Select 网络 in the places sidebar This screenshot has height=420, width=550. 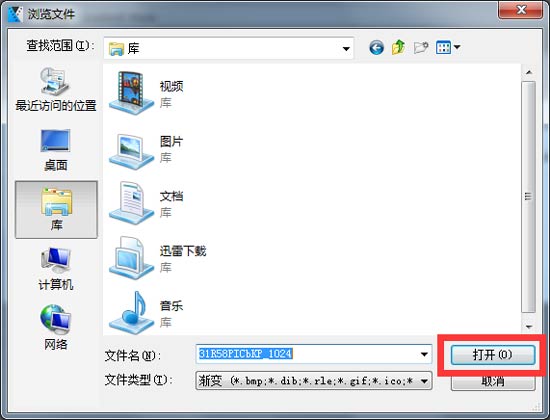pos(55,327)
